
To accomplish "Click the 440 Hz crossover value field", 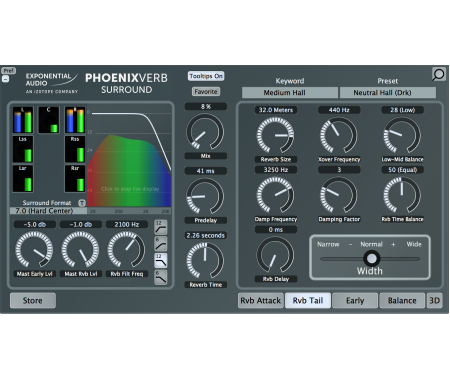I will point(339,110).
